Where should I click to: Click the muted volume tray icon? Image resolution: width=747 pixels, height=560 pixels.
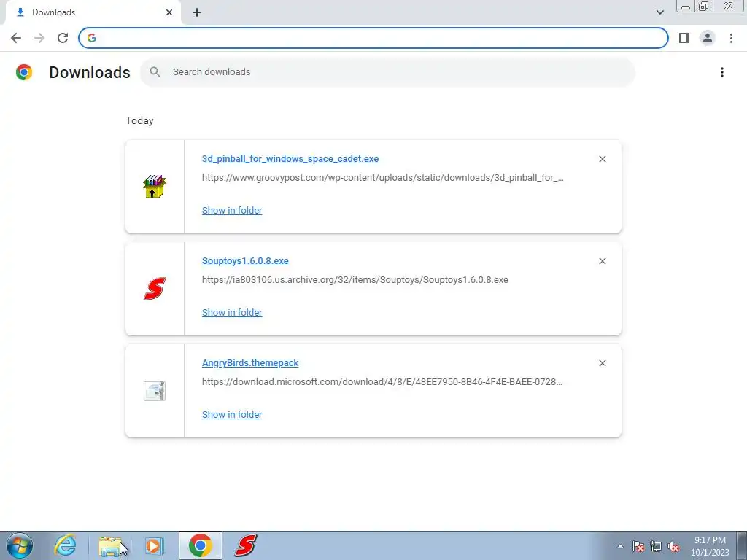[x=673, y=546]
